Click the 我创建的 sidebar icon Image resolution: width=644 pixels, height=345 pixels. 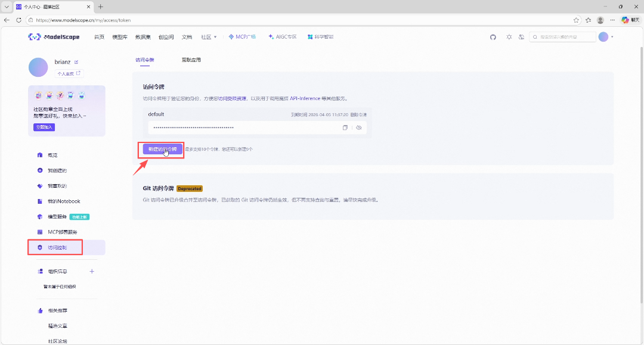tap(40, 170)
